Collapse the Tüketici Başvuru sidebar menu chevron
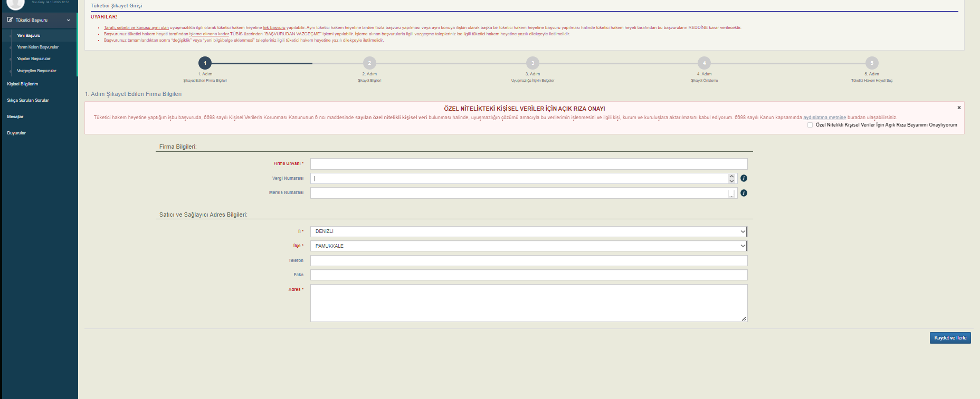980x399 pixels. coord(69,21)
